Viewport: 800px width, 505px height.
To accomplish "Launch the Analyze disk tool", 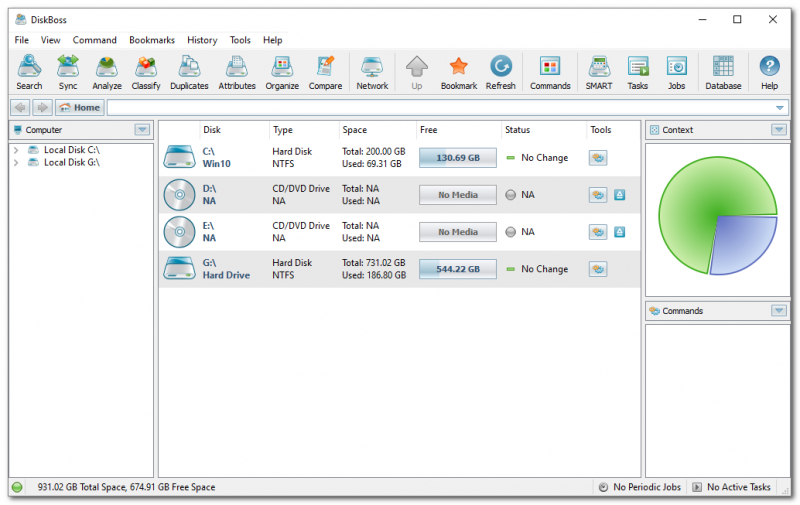I will tap(107, 71).
